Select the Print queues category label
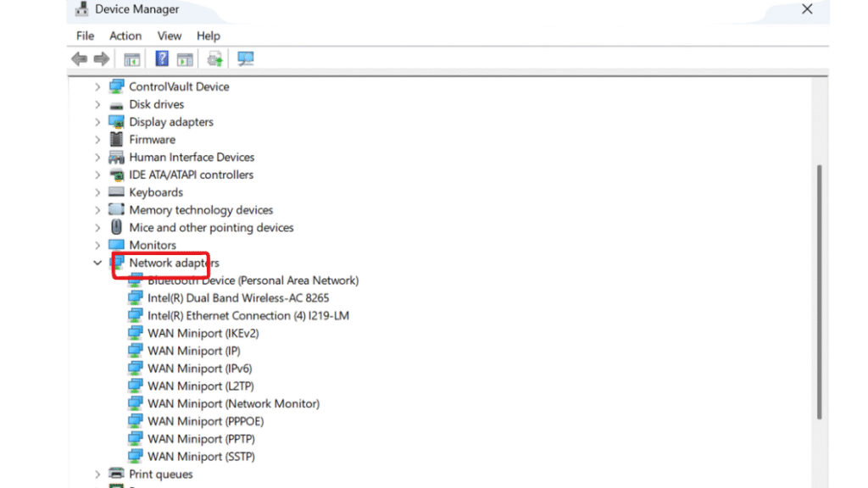 (x=161, y=474)
